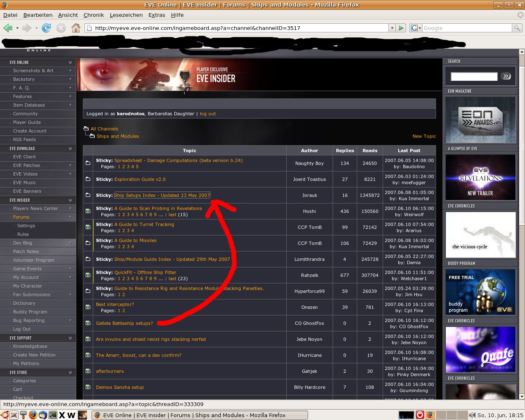Image resolution: width=525 pixels, height=420 pixels.
Task: Click the green Go arrow beside the address bar
Action: tap(401, 28)
